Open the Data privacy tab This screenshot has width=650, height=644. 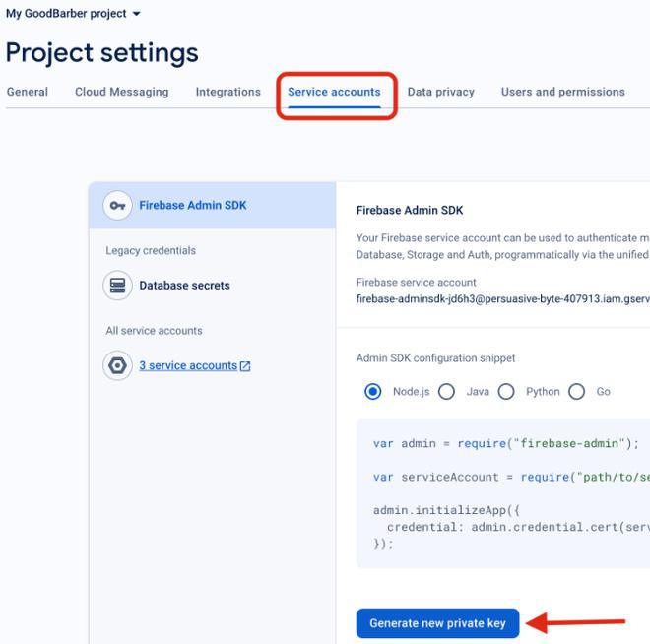[440, 92]
